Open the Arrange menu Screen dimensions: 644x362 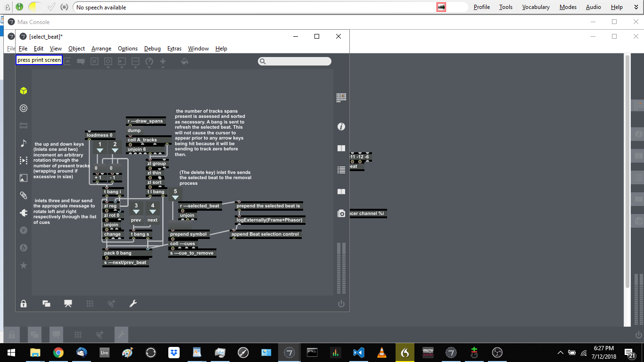[101, 49]
